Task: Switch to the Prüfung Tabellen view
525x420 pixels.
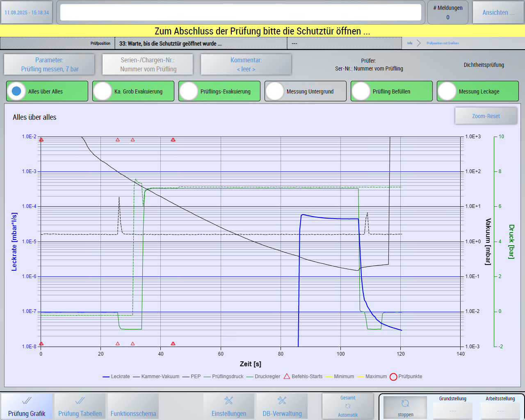Action: coord(80,406)
